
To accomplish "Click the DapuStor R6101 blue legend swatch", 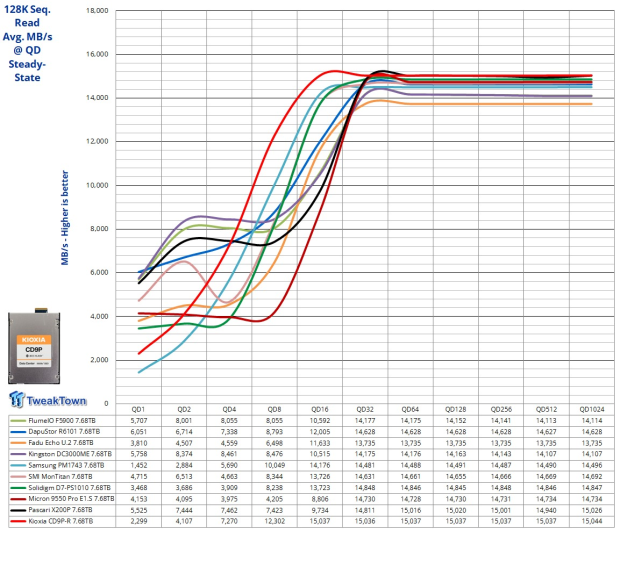I will [18, 432].
